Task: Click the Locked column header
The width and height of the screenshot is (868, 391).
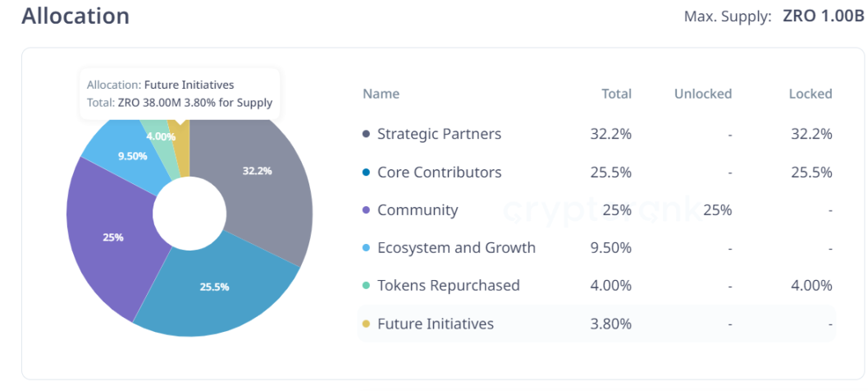Action: (x=810, y=94)
